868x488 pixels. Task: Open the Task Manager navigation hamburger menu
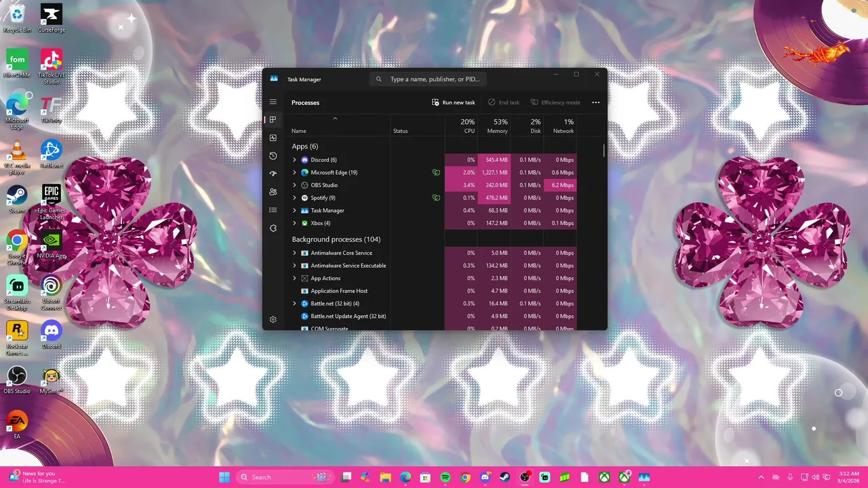(273, 102)
